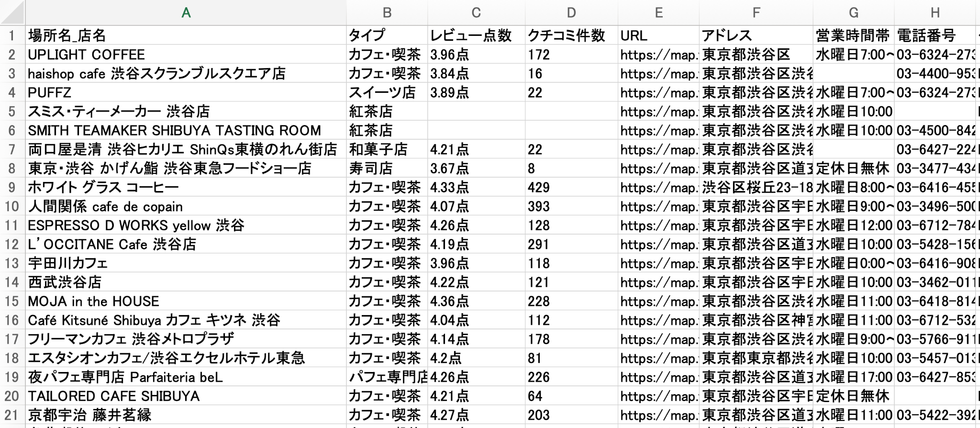This screenshot has height=428, width=980.
Task: Select all cells via corner triangle
Action: (12, 12)
